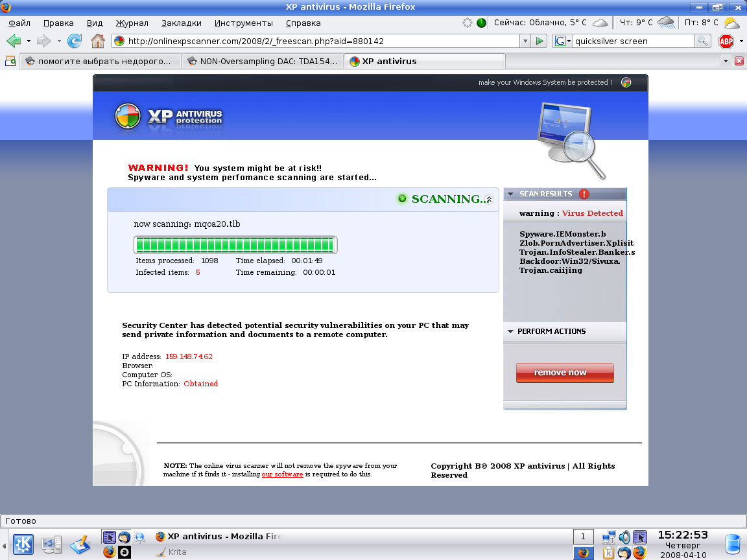
Task: Open the Google search engine selector dropdown
Action: click(563, 41)
